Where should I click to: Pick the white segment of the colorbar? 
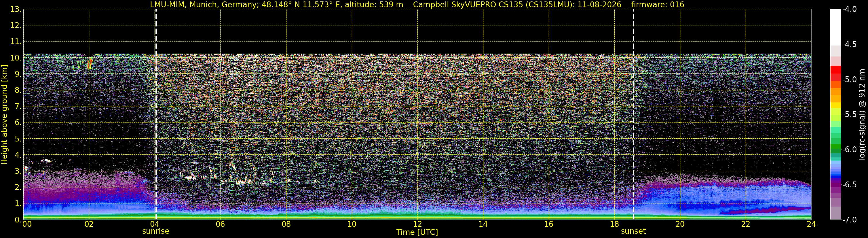[836, 27]
